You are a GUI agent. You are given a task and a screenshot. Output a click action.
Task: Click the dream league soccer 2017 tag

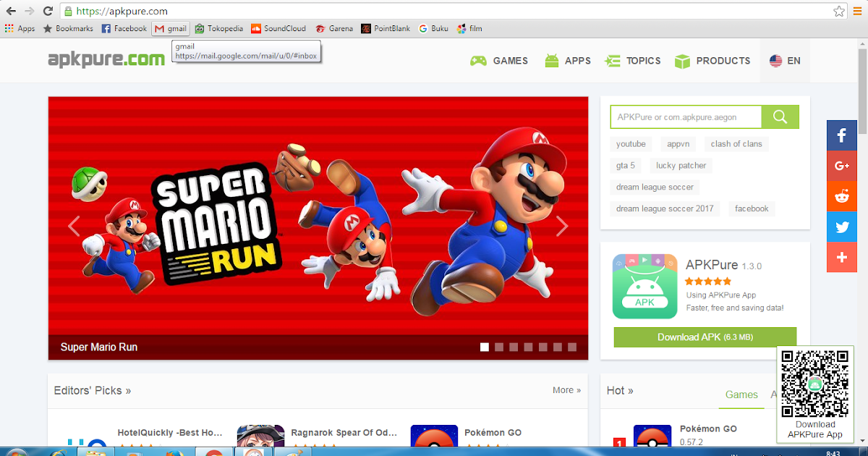tap(665, 209)
